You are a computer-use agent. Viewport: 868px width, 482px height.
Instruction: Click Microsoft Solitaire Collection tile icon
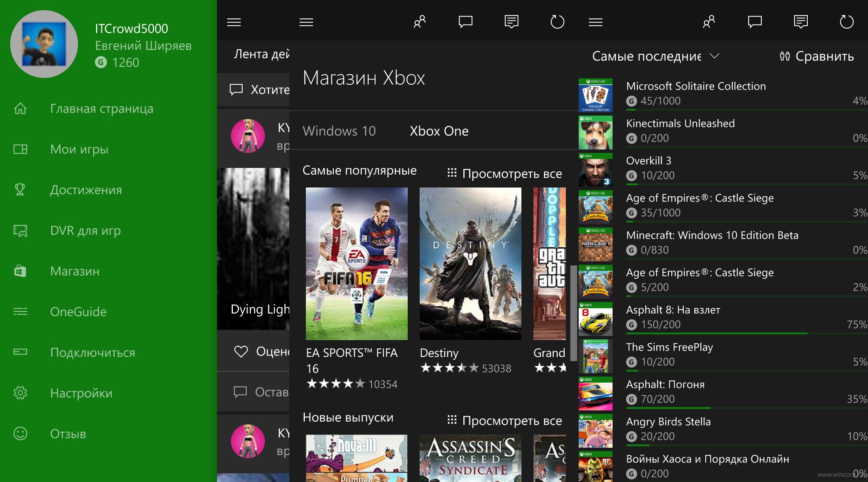click(596, 95)
